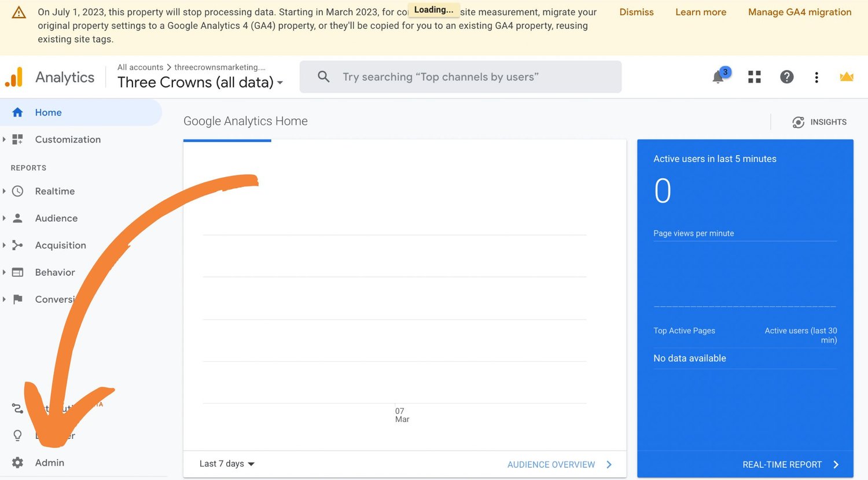Click the search magnifier icon
This screenshot has height=480, width=868.
click(x=323, y=76)
